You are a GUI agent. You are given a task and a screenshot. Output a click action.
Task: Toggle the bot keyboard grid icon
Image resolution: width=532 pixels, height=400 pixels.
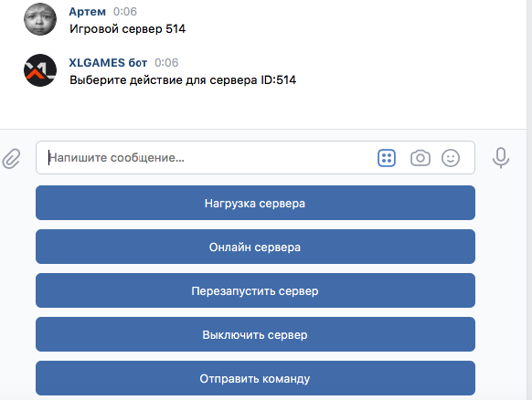[387, 158]
